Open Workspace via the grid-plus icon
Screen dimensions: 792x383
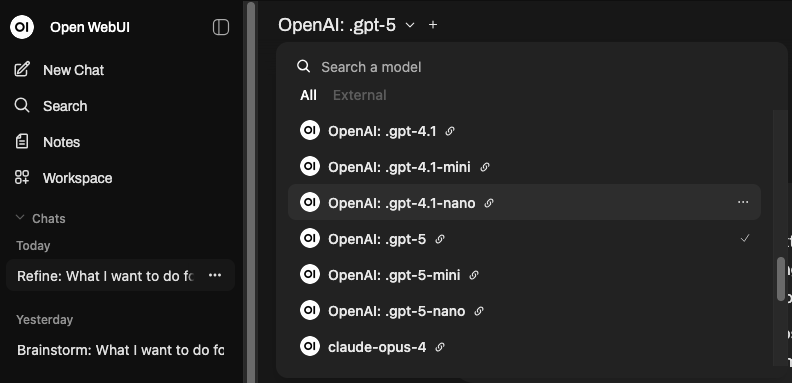(x=22, y=177)
